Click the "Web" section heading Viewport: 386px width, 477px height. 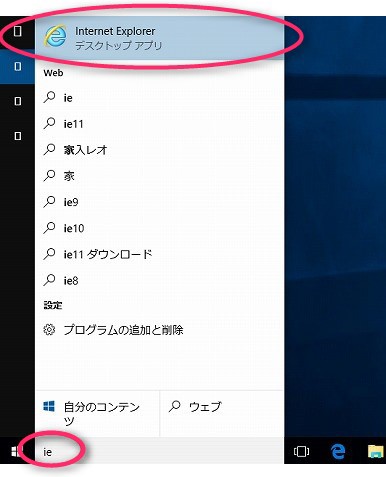(x=53, y=73)
